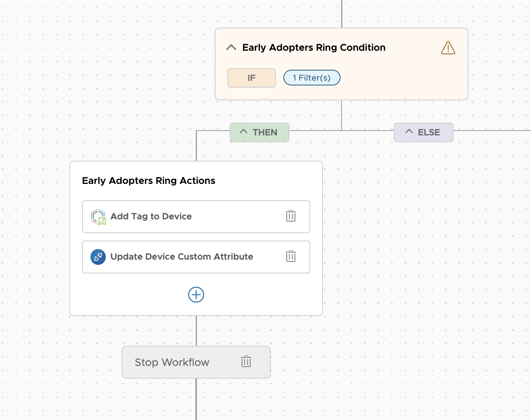Select the ELSE branch label text
The height and width of the screenshot is (420, 531).
pos(429,132)
